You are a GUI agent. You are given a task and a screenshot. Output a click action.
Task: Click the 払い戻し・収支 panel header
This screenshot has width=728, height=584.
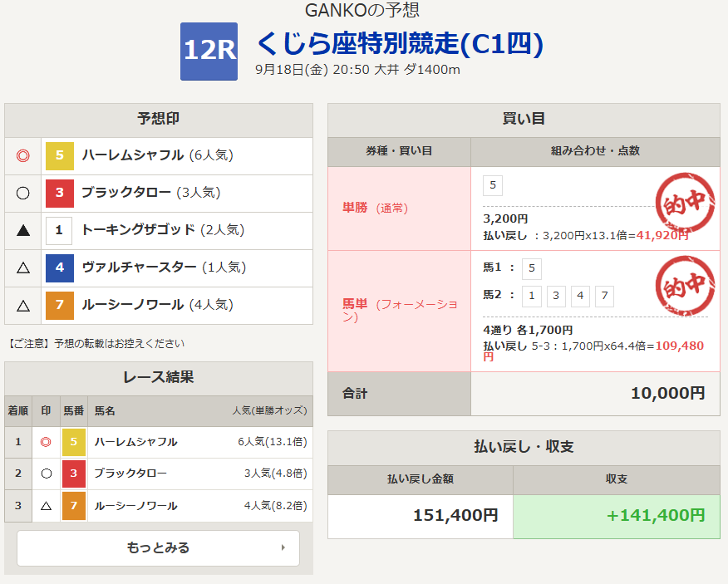[524, 448]
